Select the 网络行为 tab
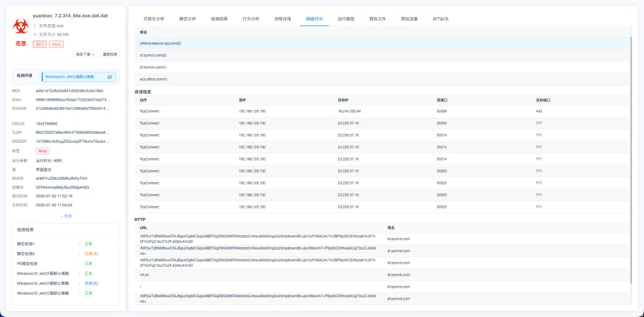The height and width of the screenshot is (317, 644). point(314,19)
